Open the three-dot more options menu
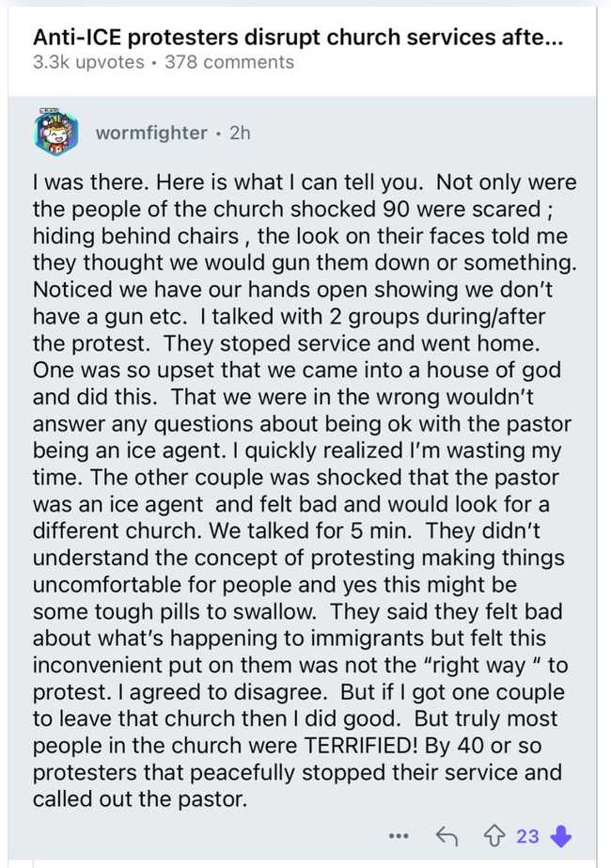 point(399,836)
